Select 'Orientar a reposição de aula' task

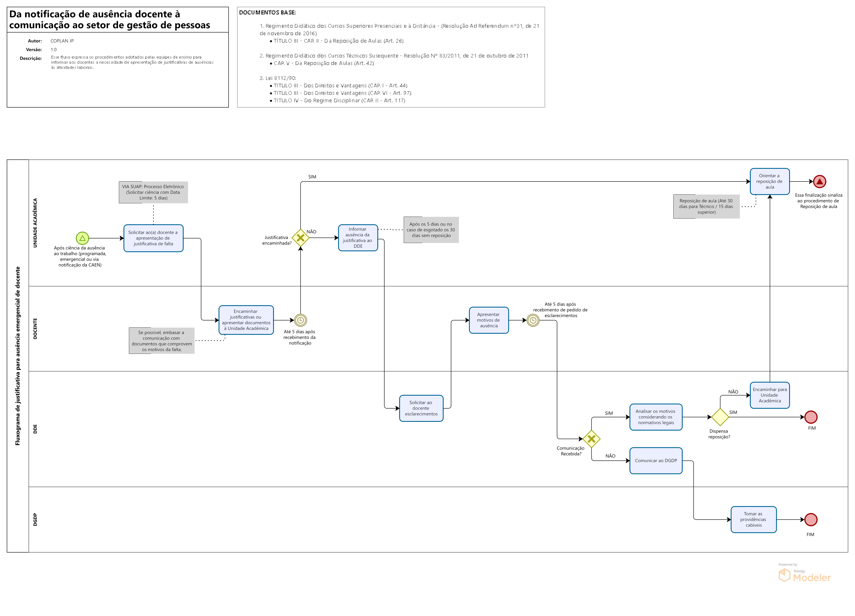coord(770,182)
